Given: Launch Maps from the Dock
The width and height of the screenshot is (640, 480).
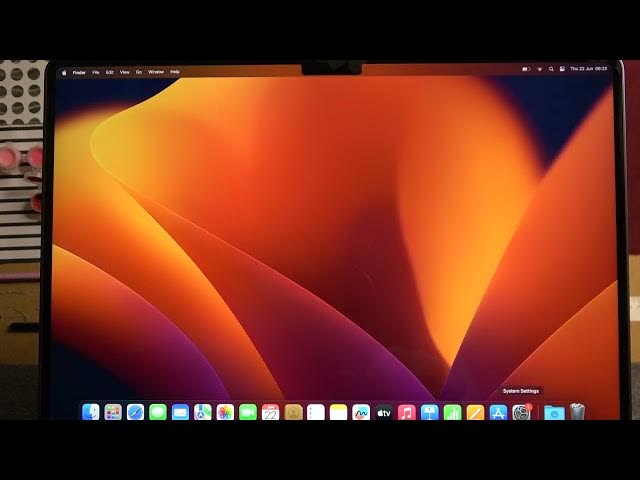Looking at the screenshot, I should tap(203, 412).
